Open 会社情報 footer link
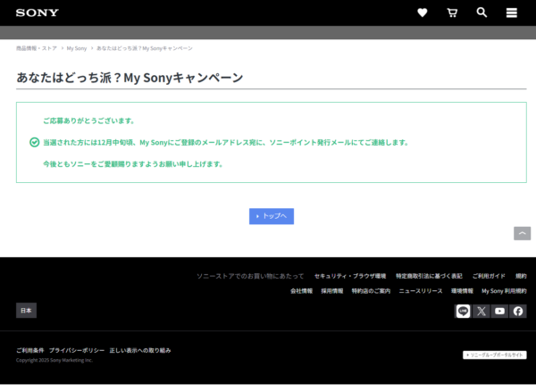The width and height of the screenshot is (536, 392). coord(302,291)
